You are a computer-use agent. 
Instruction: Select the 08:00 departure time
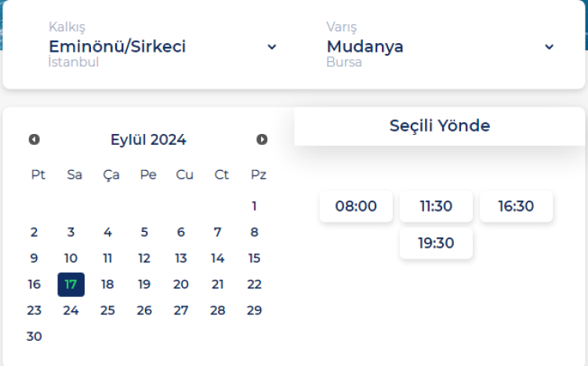point(356,206)
